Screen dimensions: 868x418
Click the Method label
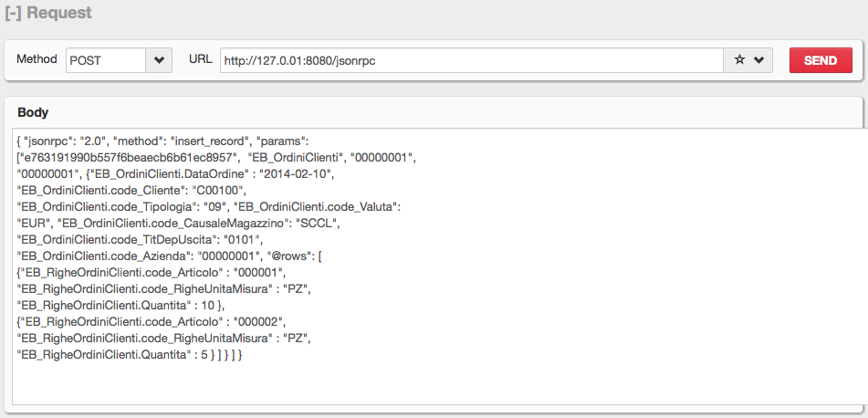(x=37, y=59)
